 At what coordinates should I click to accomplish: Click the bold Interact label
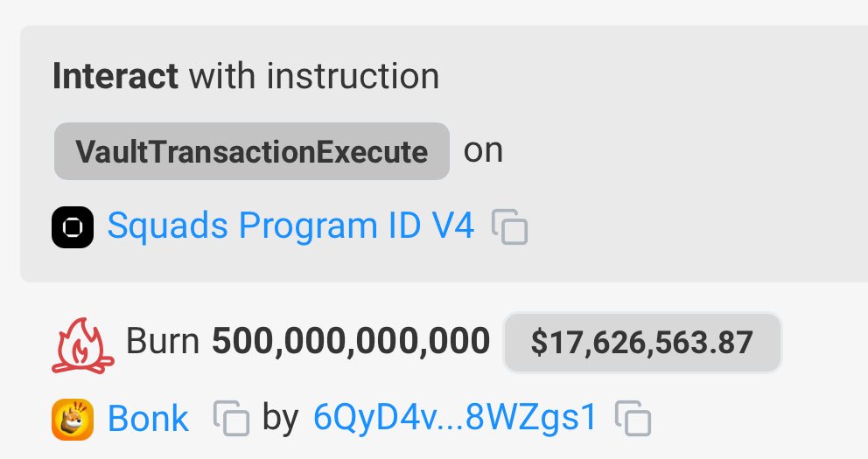(115, 76)
